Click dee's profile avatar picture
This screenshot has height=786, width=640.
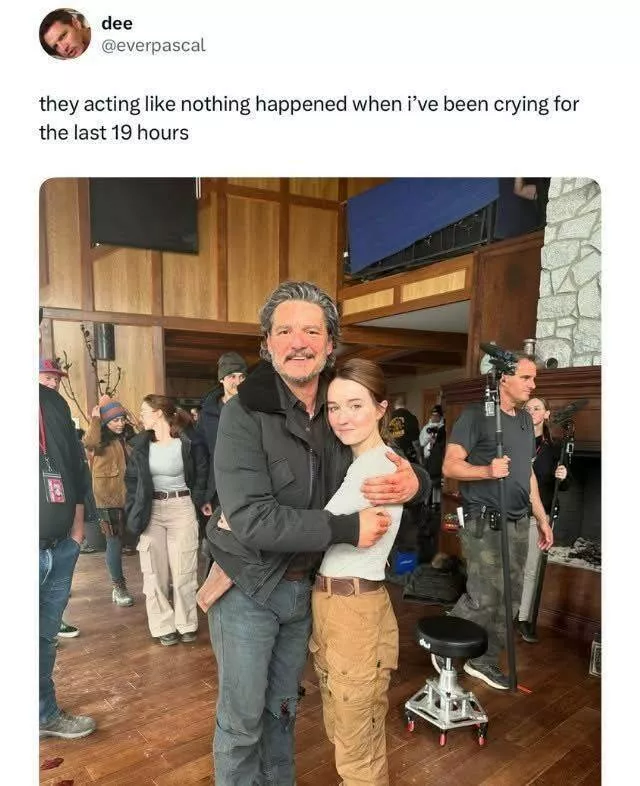[64, 33]
